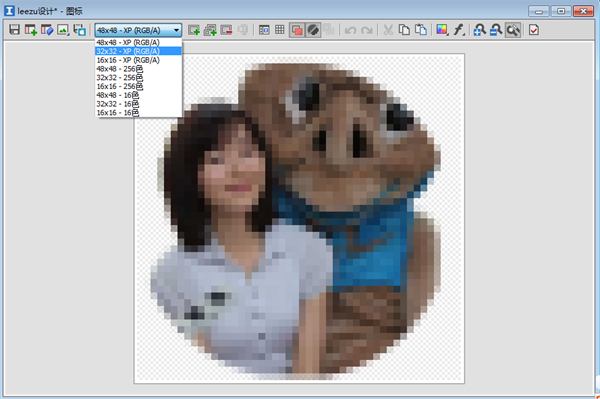Open the color palette icon
600x399 pixels.
pos(442,30)
